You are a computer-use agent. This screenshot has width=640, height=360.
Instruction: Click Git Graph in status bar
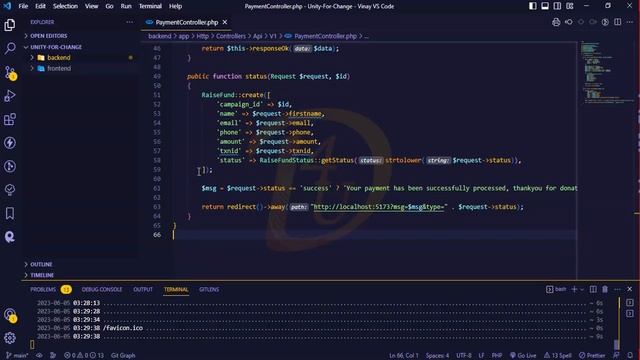[123, 356]
